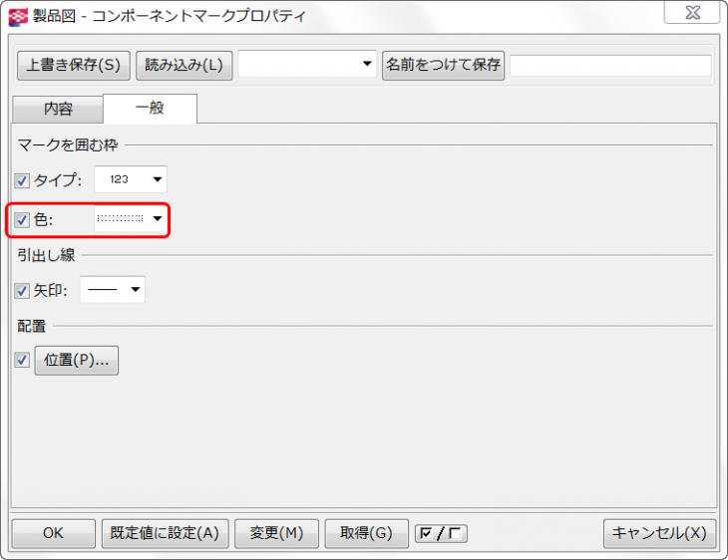This screenshot has width=728, height=560.
Task: Click the 取得(G) button
Action: click(366, 533)
